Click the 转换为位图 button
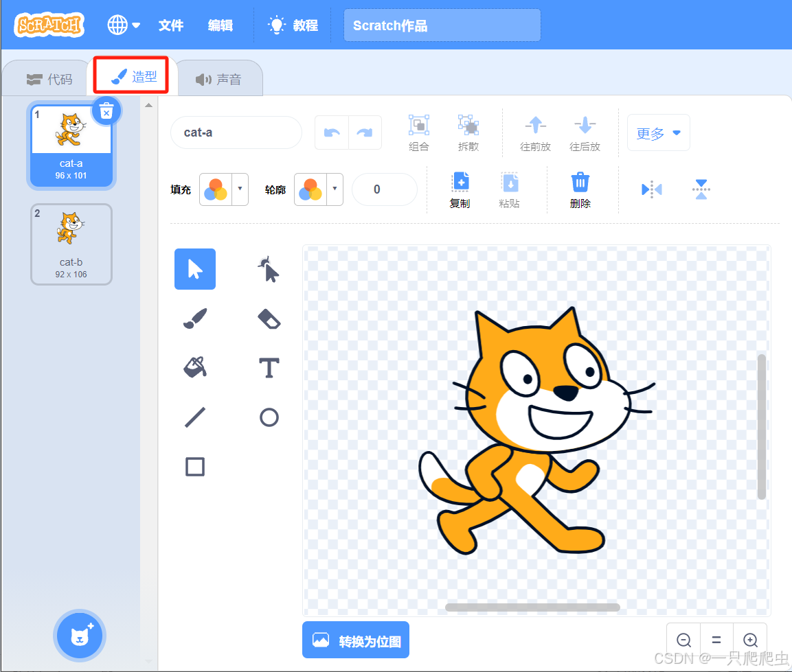Viewport: 792px width, 672px height. [356, 640]
